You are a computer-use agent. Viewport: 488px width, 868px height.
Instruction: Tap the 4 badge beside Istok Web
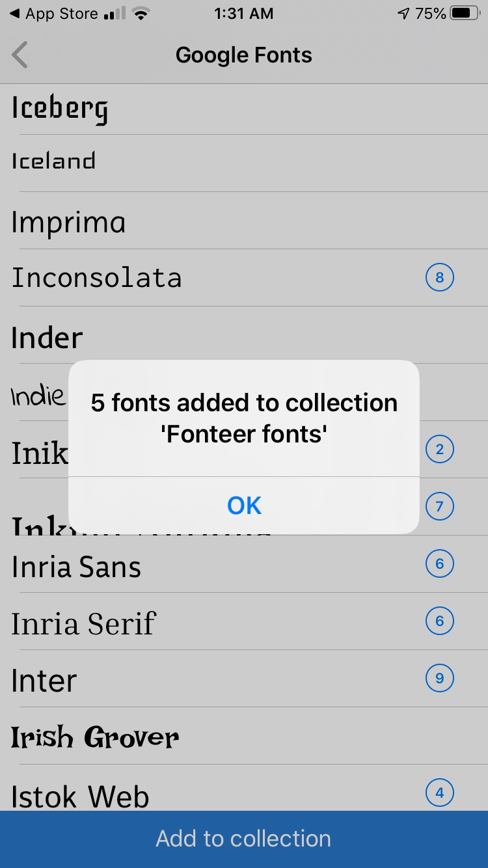(x=439, y=793)
